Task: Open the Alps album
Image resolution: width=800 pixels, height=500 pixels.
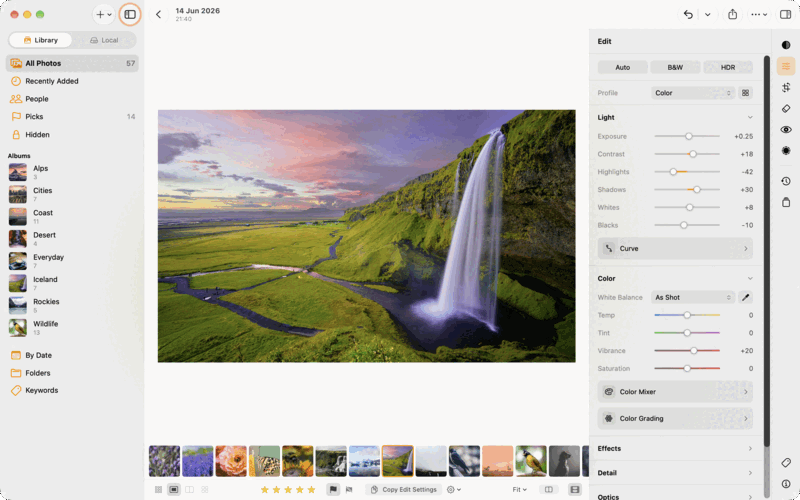Action: (x=72, y=172)
